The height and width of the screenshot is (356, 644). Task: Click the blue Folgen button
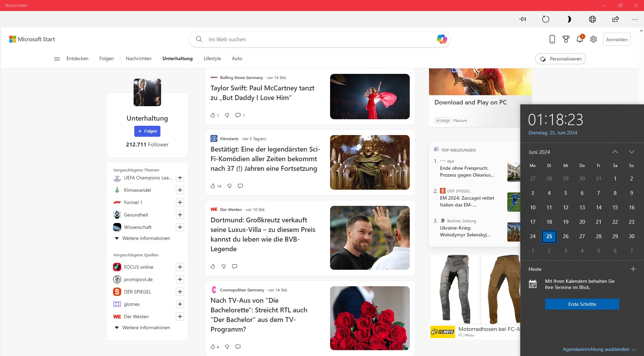[147, 131]
